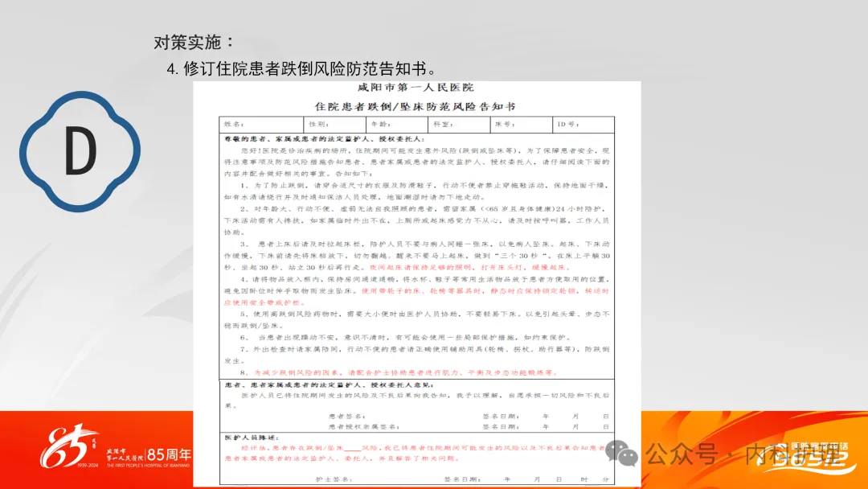Click the 床号 field in the form header
868x489 pixels.
tap(521, 125)
